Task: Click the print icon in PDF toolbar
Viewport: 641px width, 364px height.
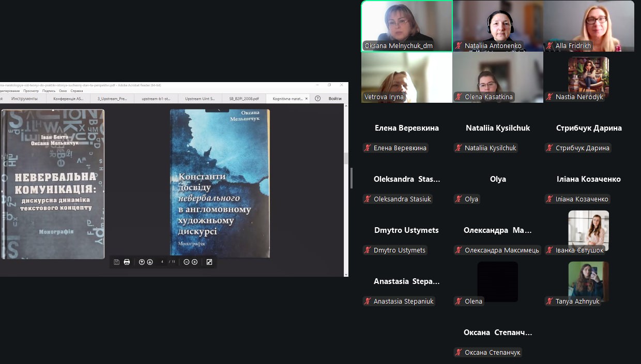Action: tap(127, 262)
